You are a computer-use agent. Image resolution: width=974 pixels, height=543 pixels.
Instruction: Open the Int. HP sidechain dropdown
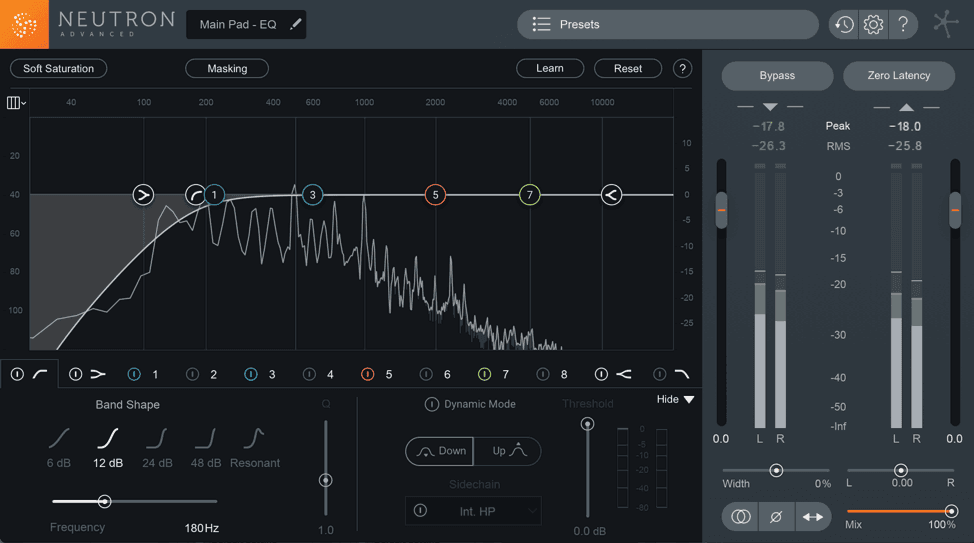pos(473,511)
